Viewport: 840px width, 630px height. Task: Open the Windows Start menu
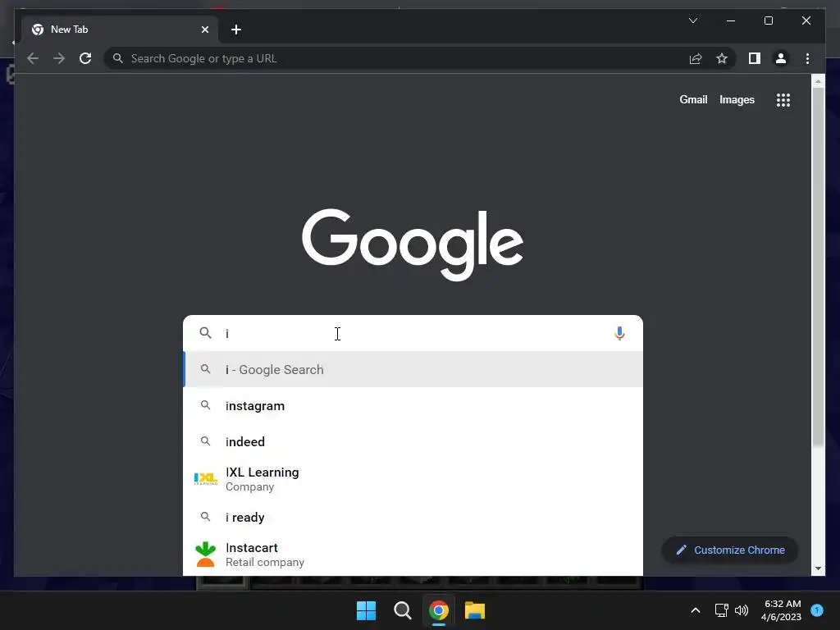tap(367, 610)
